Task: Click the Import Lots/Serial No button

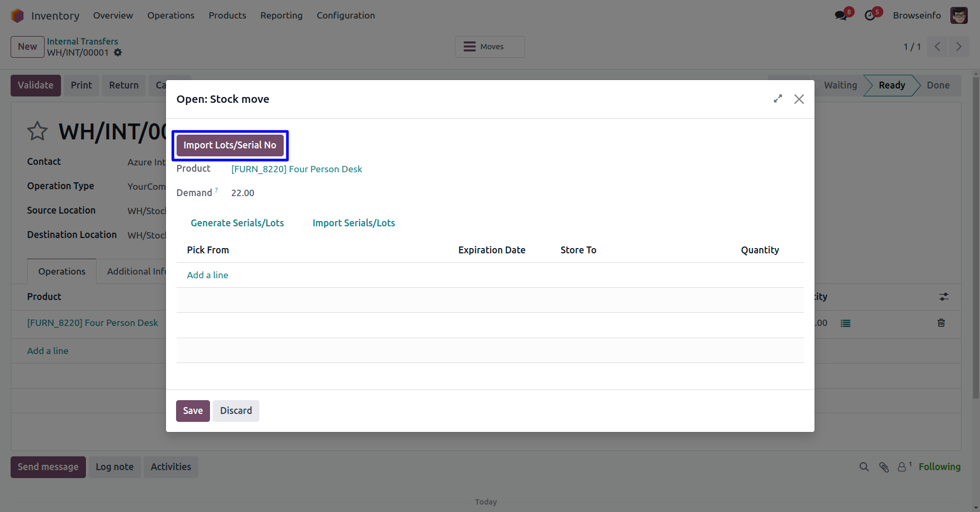Action: pos(230,145)
